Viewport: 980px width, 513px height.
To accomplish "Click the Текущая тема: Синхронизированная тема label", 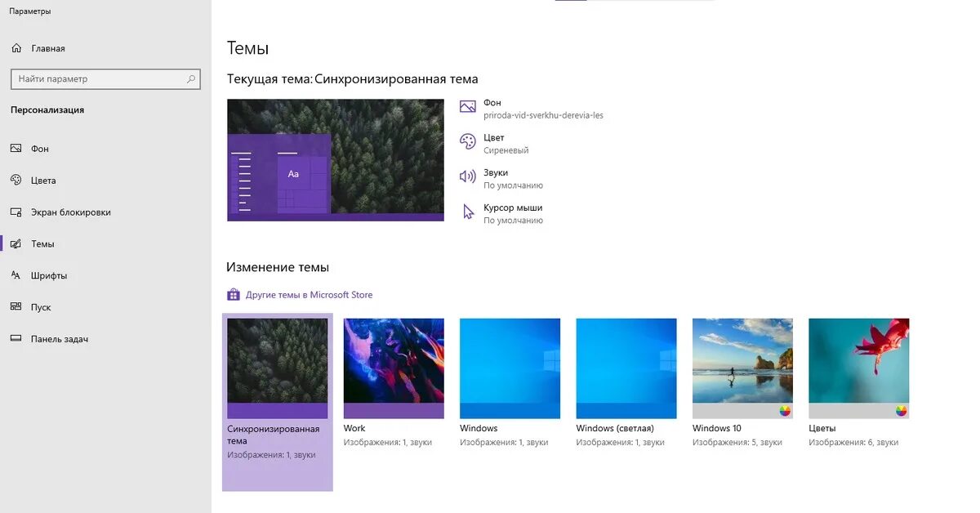I will (352, 79).
